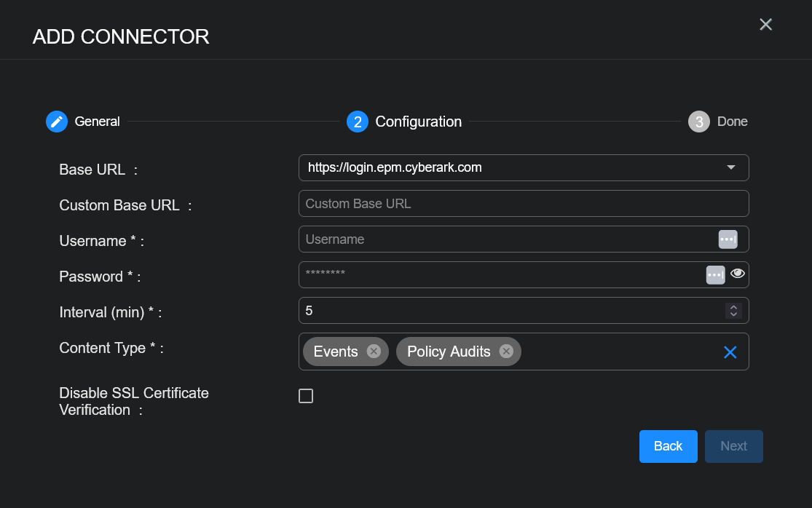Image resolution: width=812 pixels, height=508 pixels.
Task: Click the Back button
Action: pos(668,446)
